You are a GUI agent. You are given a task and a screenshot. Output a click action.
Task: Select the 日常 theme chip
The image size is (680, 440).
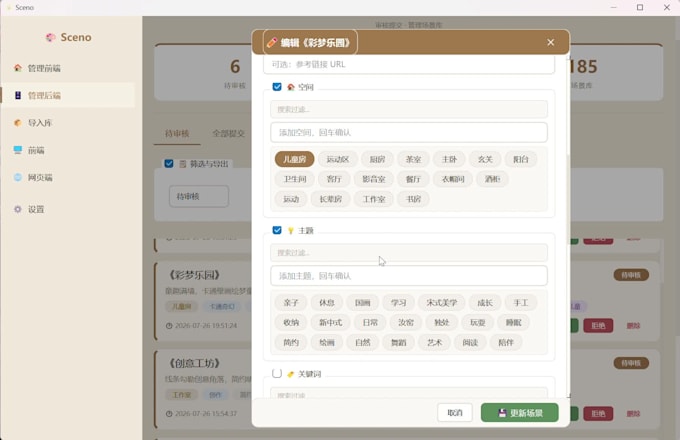370,323
